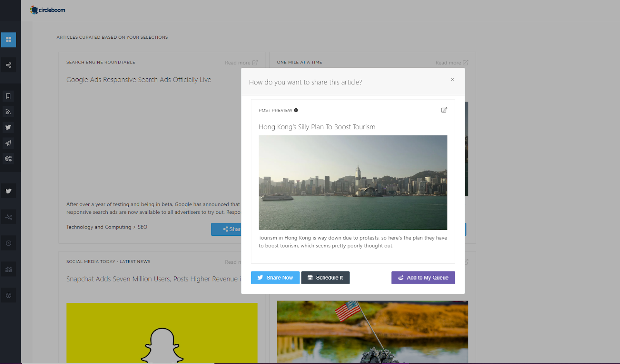Select the paper plane icon in sidebar
Screen dimensions: 620x364
(x=8, y=143)
